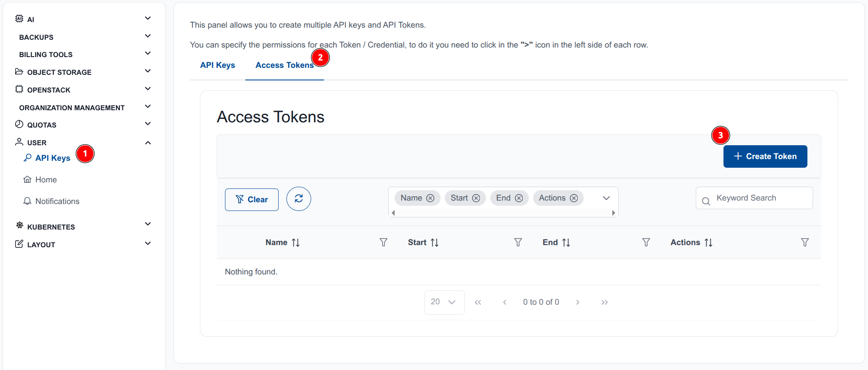
Task: Go to the next page of results
Action: pyautogui.click(x=578, y=302)
